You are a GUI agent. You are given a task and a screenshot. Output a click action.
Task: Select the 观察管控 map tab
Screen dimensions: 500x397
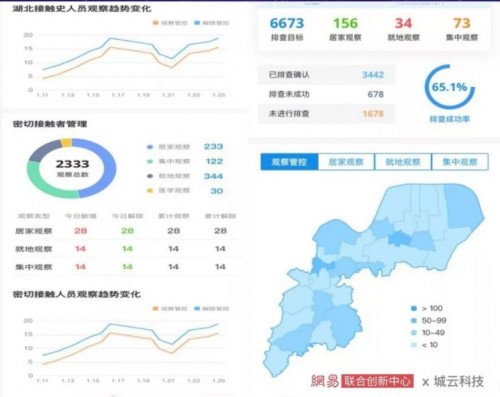[289, 162]
